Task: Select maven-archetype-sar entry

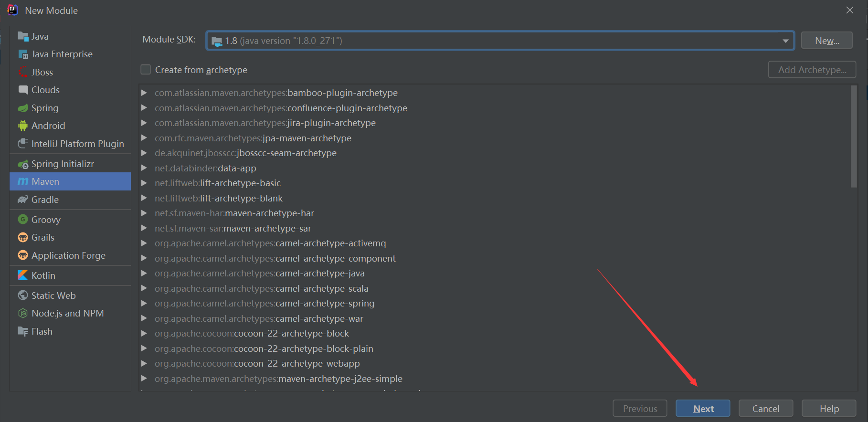Action: [x=233, y=228]
